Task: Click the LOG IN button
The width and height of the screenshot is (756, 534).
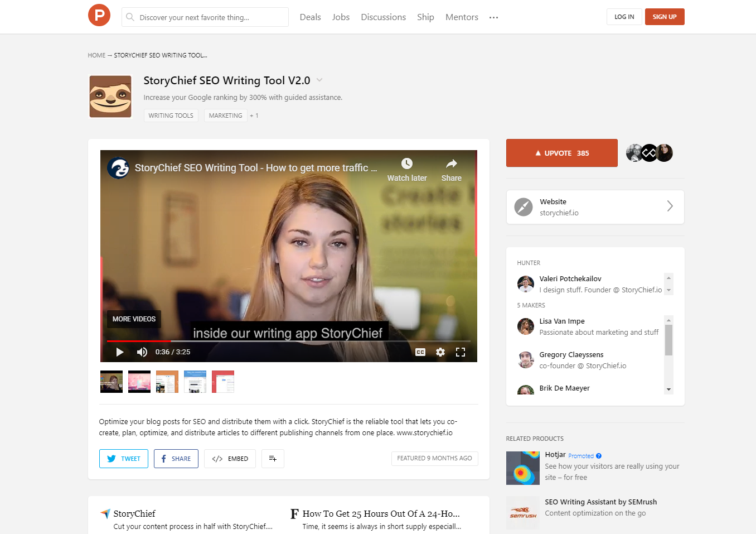Action: [x=624, y=17]
